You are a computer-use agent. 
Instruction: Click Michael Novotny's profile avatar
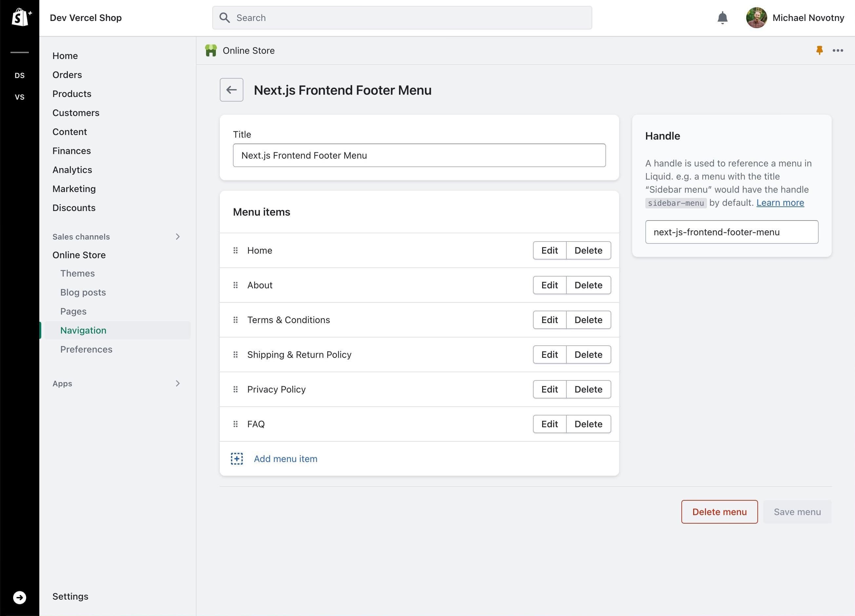757,17
